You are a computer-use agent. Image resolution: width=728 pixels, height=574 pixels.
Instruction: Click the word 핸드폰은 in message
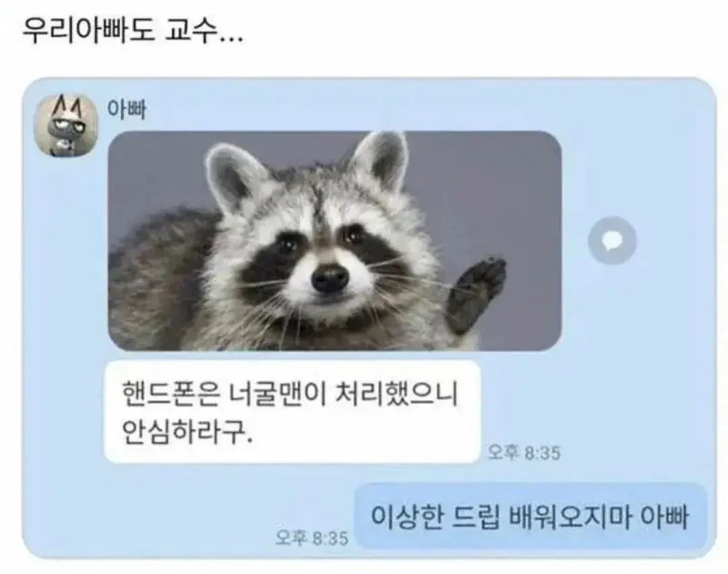[171, 394]
